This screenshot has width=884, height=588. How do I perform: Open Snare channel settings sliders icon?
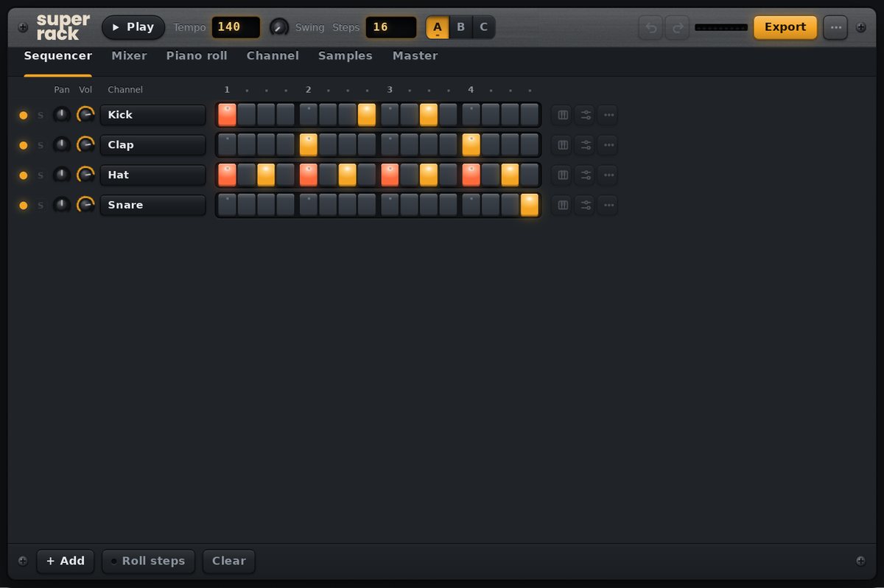tap(586, 206)
